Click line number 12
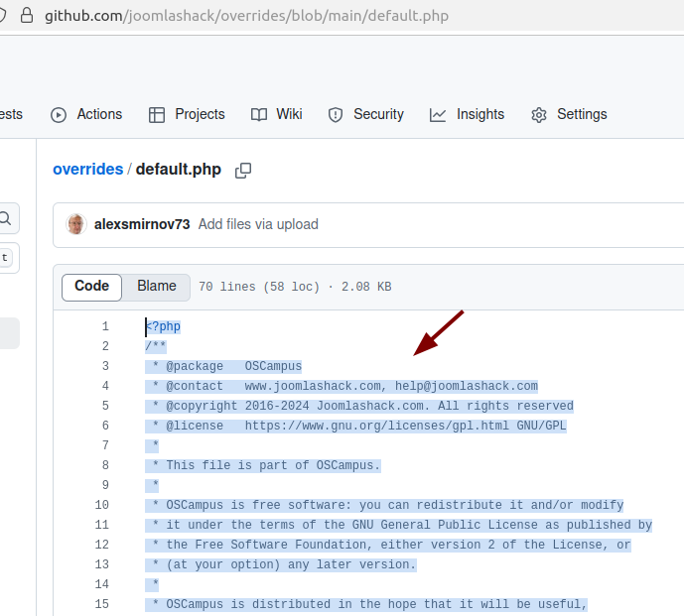 pyautogui.click(x=101, y=545)
